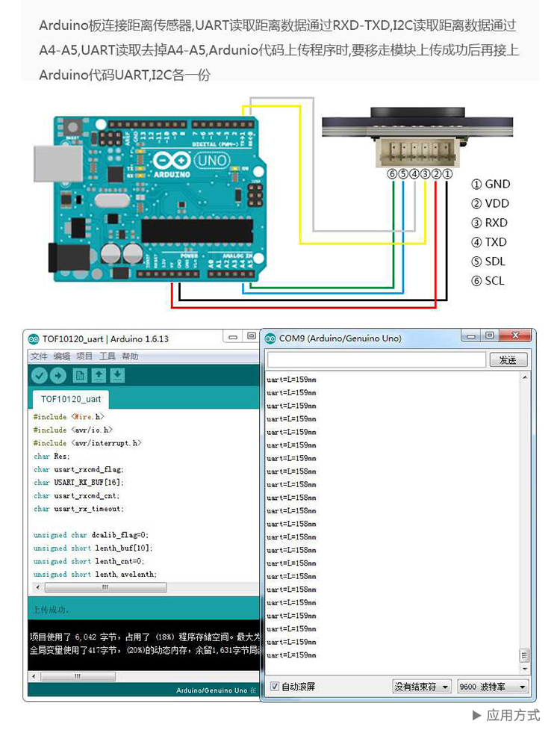Click the serial monitor message input field
Image resolution: width=560 pixels, height=736 pixels.
point(376,360)
